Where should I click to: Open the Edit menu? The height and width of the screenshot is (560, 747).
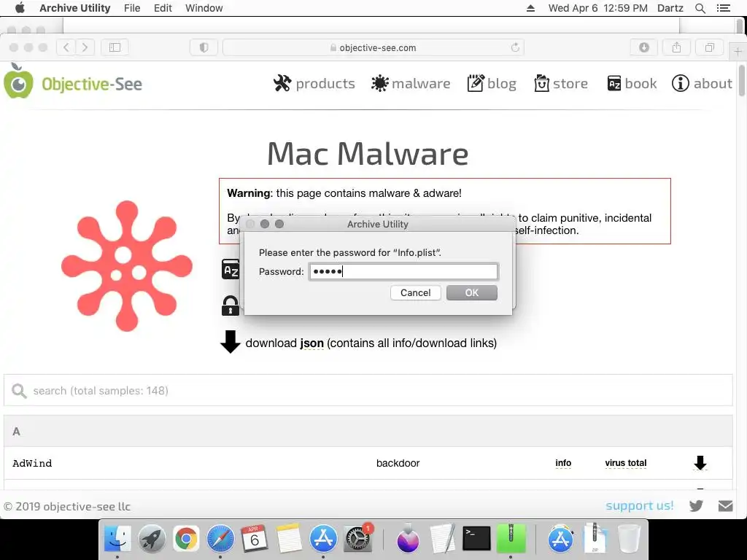point(163,8)
